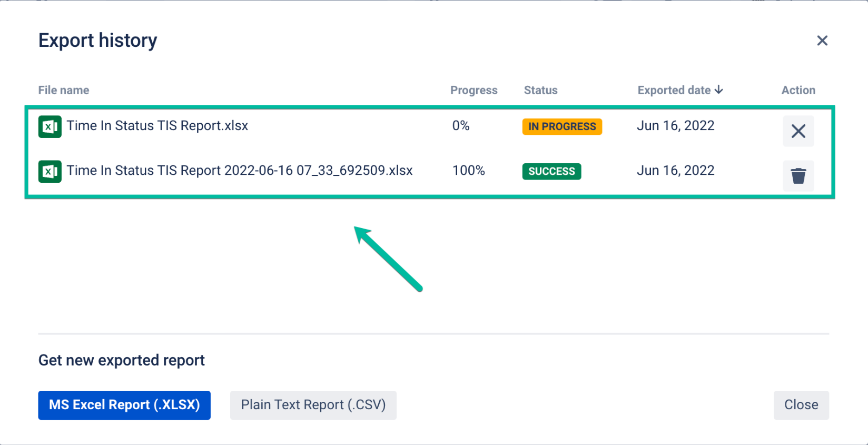Viewport: 868px width, 445px height.
Task: Sort the list by the Progress column header
Action: click(474, 90)
